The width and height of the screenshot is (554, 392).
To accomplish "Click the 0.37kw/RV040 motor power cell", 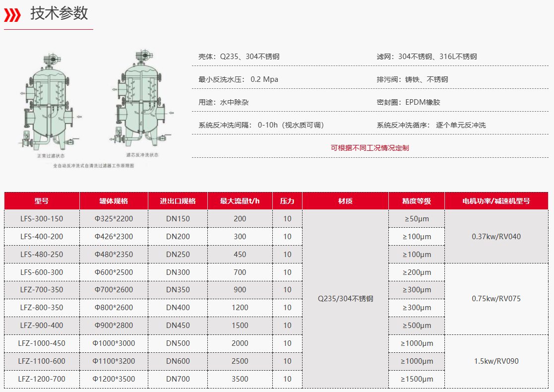I will 496,236.
